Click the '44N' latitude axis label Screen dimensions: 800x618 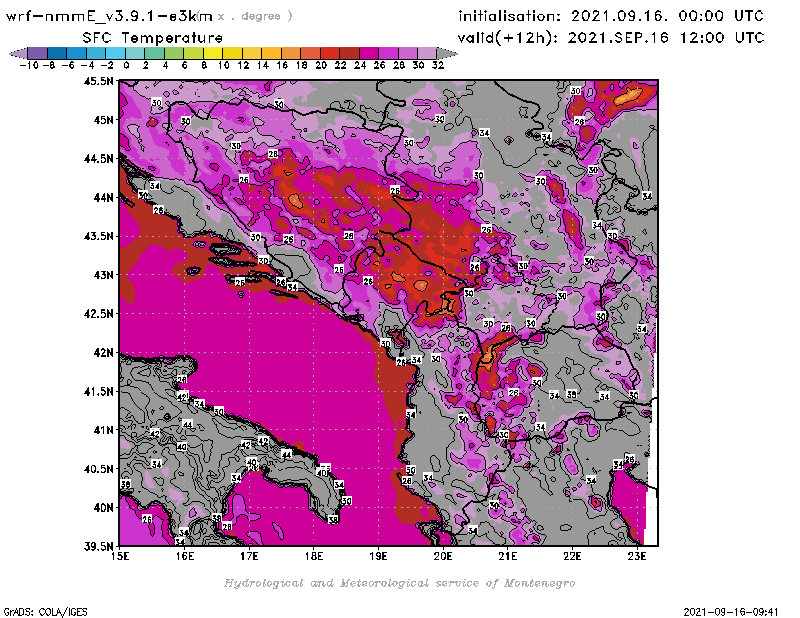coord(103,197)
